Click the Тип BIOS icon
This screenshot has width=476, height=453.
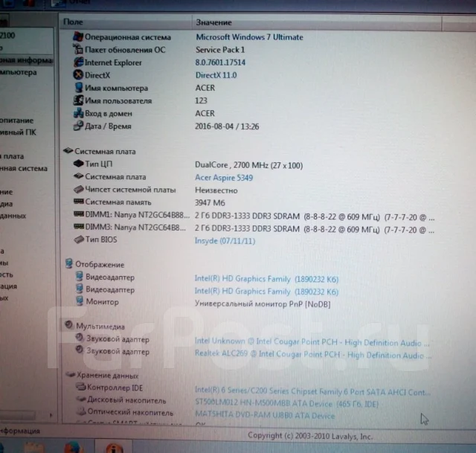[79, 240]
